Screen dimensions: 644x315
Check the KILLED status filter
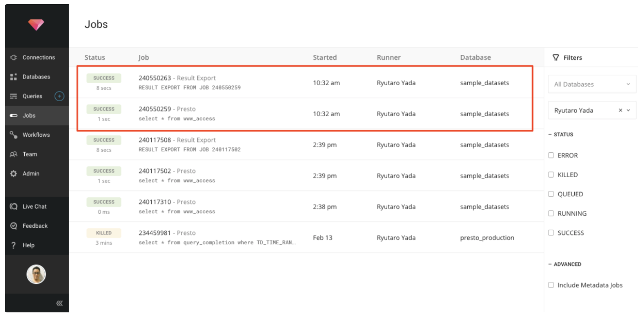[551, 175]
